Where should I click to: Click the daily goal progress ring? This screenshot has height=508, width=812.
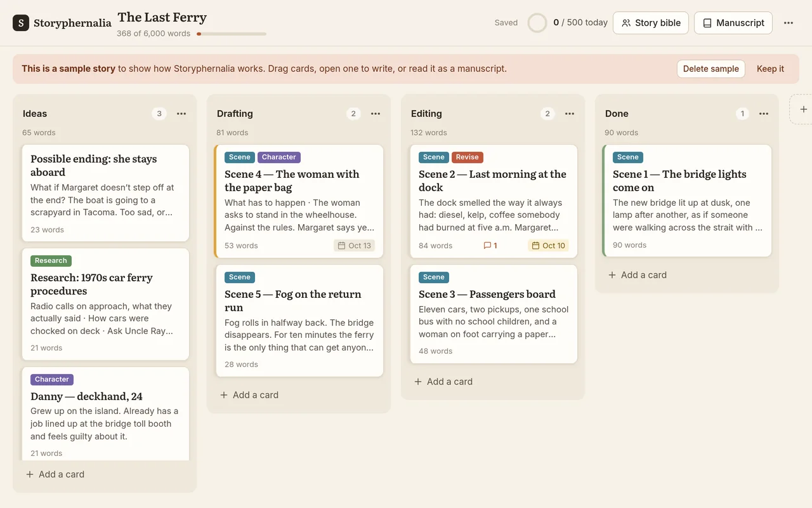[x=537, y=23]
